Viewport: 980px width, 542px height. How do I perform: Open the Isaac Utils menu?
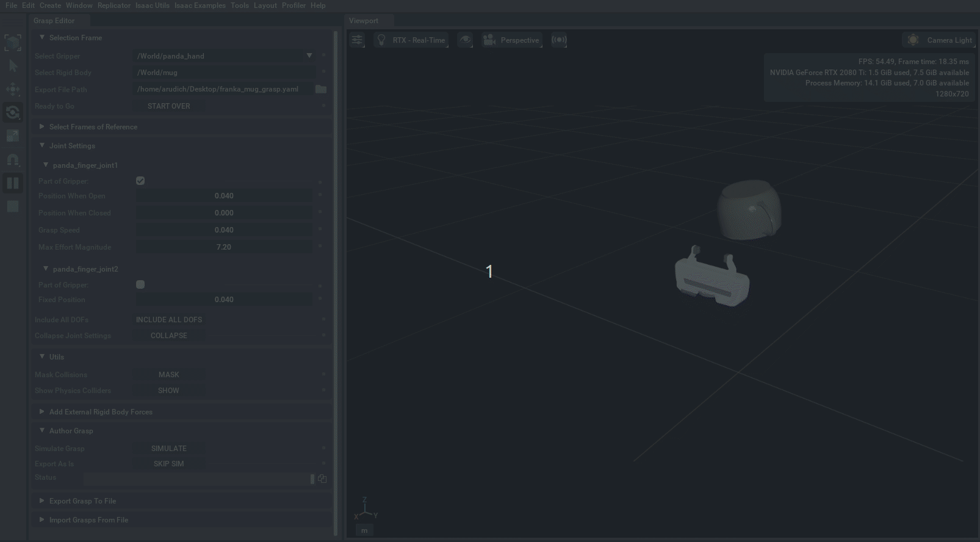(153, 5)
